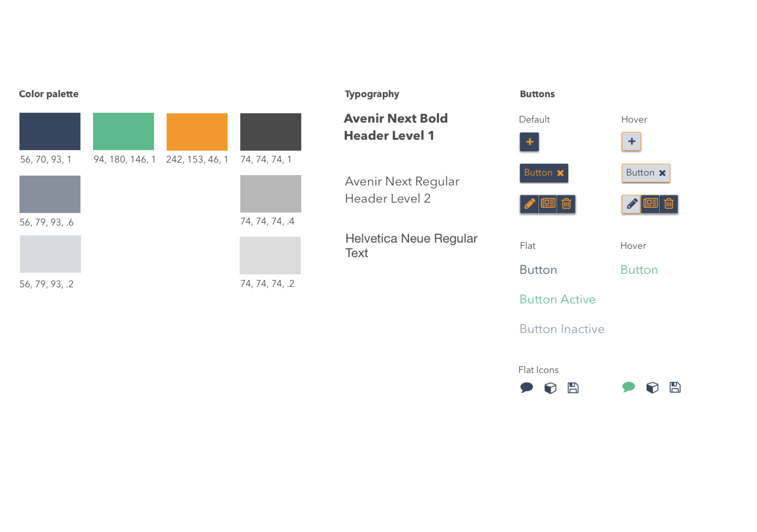Click the newspaper icon in Default button group
The height and width of the screenshot is (532, 757).
point(548,204)
